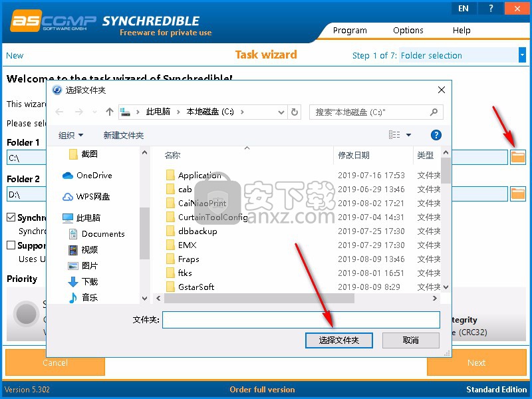This screenshot has width=532, height=399.
Task: Sort by 名称 column header
Action: coord(172,156)
